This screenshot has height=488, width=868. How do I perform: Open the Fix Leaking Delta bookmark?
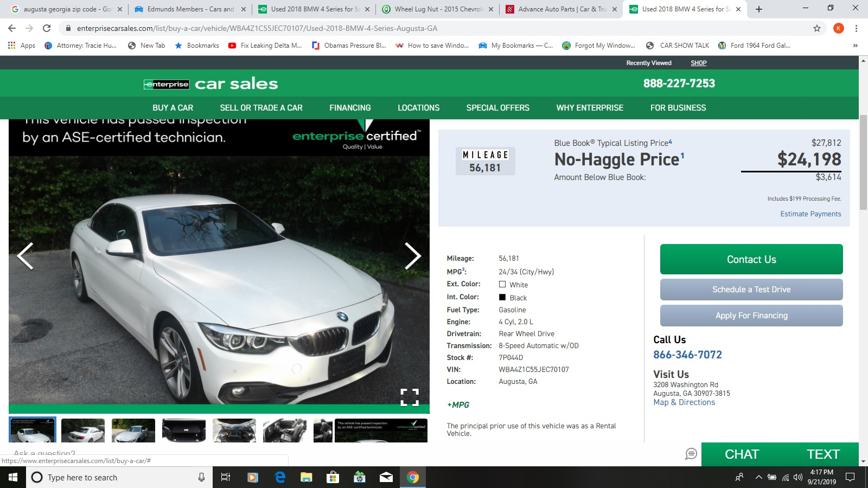265,46
